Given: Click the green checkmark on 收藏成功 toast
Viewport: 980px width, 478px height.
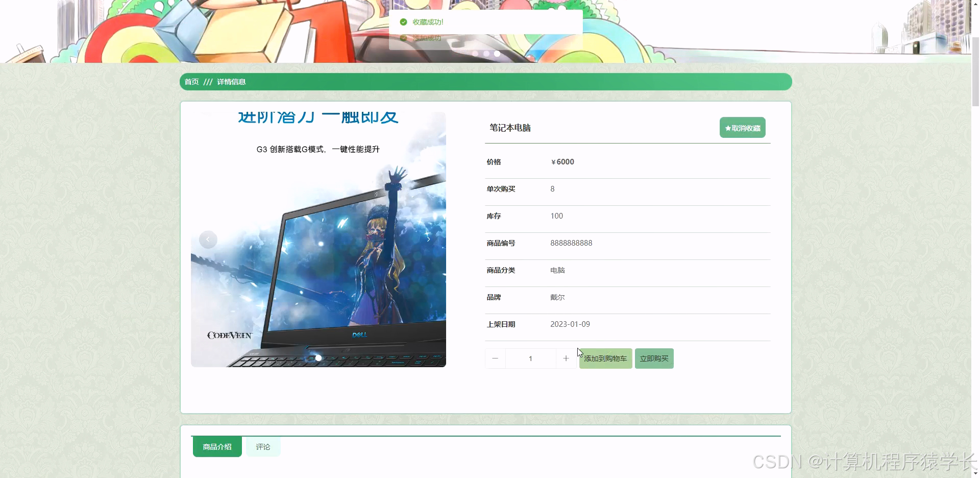Looking at the screenshot, I should coord(403,22).
